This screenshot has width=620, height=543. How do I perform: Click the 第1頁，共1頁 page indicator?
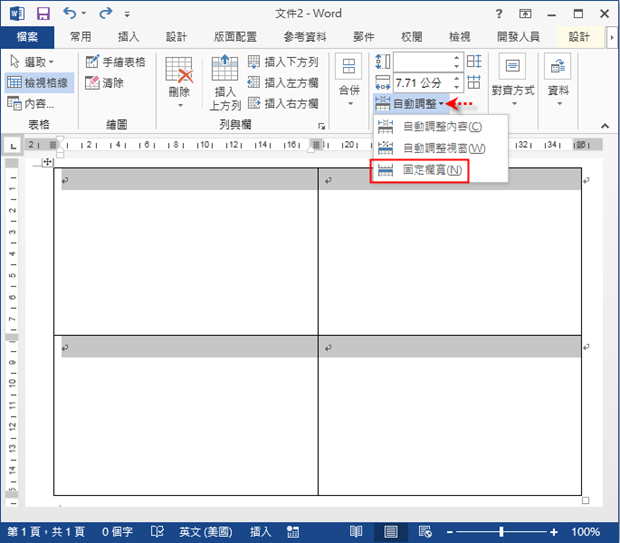click(x=46, y=532)
